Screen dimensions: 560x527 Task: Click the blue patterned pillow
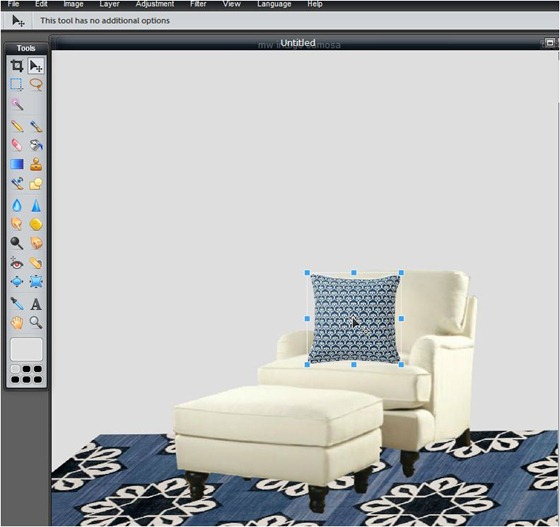coord(354,318)
